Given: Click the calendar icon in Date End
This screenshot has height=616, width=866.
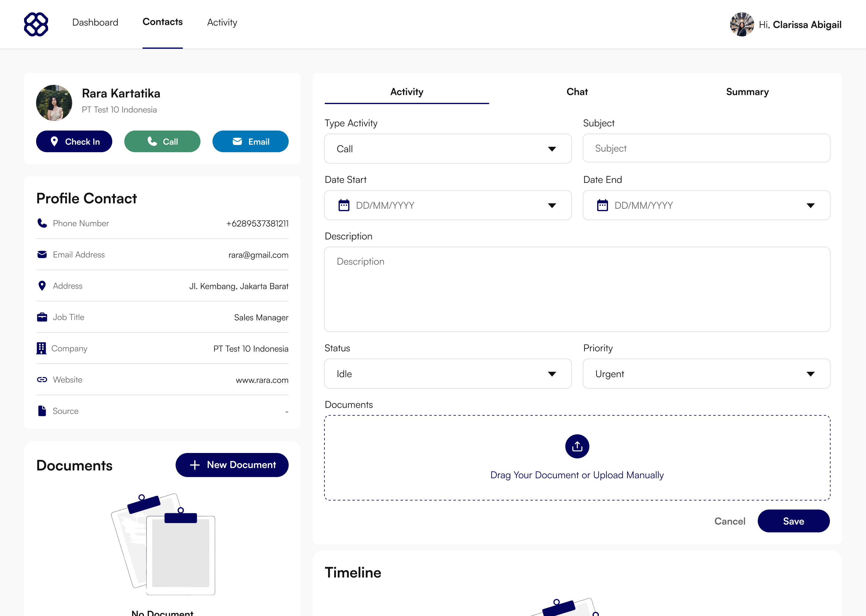Looking at the screenshot, I should click(603, 205).
